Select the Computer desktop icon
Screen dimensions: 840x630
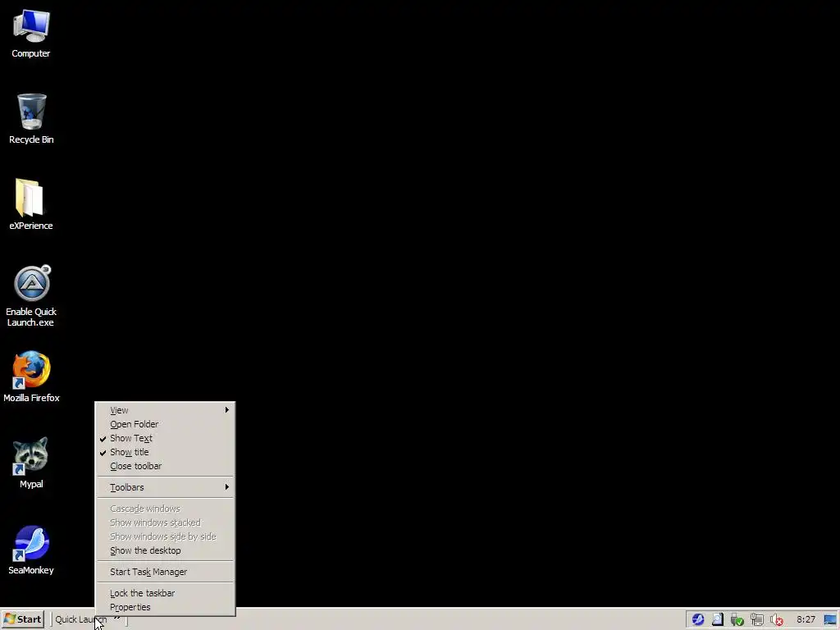(31, 34)
